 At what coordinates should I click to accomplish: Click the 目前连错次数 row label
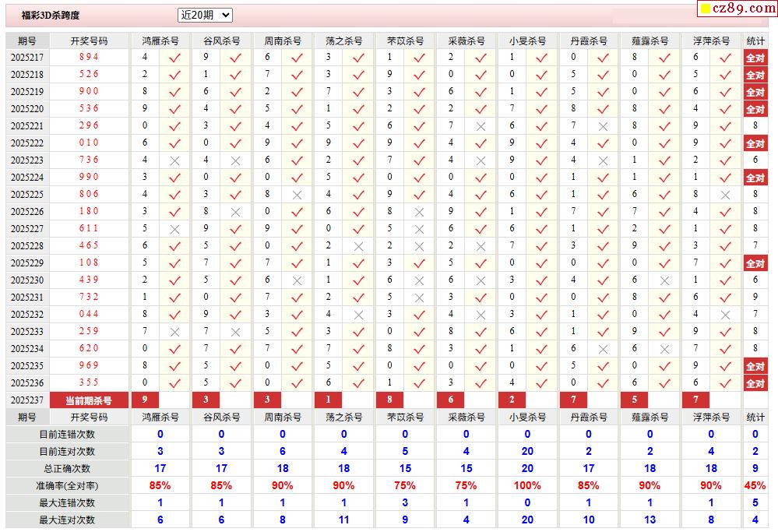tap(67, 434)
